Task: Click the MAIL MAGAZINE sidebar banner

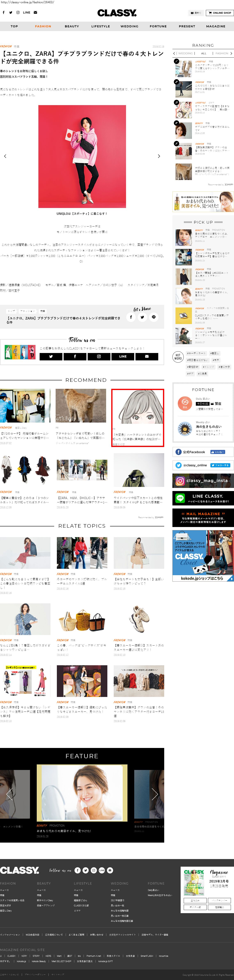Action: pos(203,517)
